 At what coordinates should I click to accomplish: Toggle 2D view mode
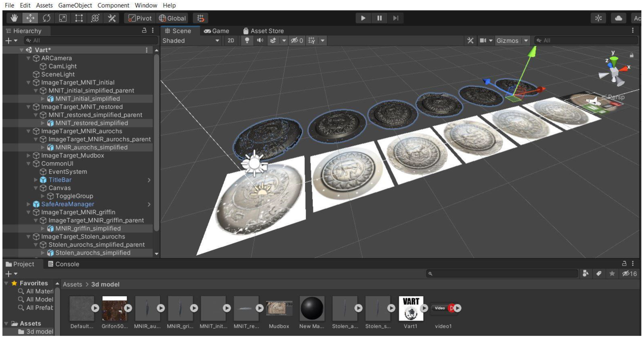(x=231, y=40)
